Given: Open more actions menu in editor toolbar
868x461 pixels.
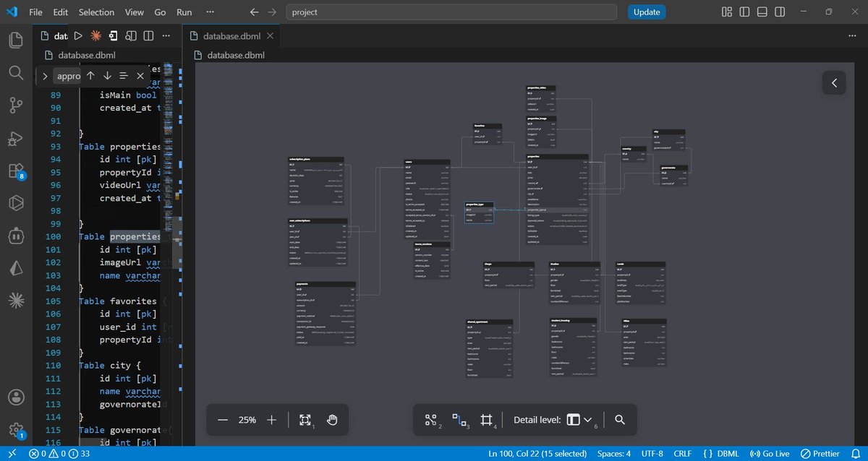Looking at the screenshot, I should [166, 35].
